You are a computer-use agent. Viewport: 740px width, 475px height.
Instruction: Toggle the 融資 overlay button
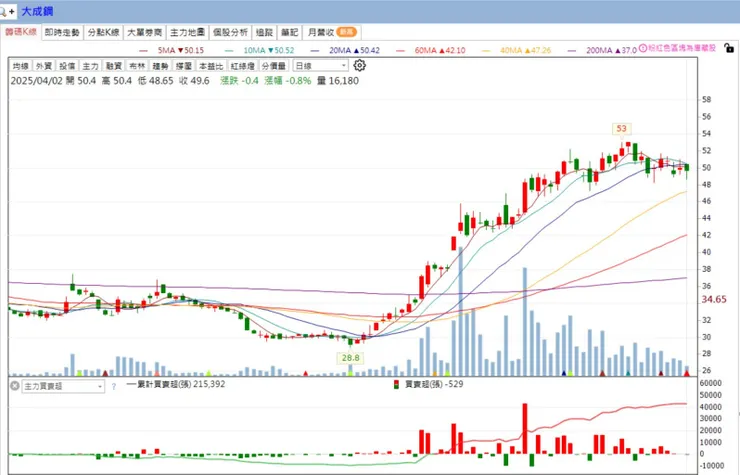pyautogui.click(x=113, y=66)
